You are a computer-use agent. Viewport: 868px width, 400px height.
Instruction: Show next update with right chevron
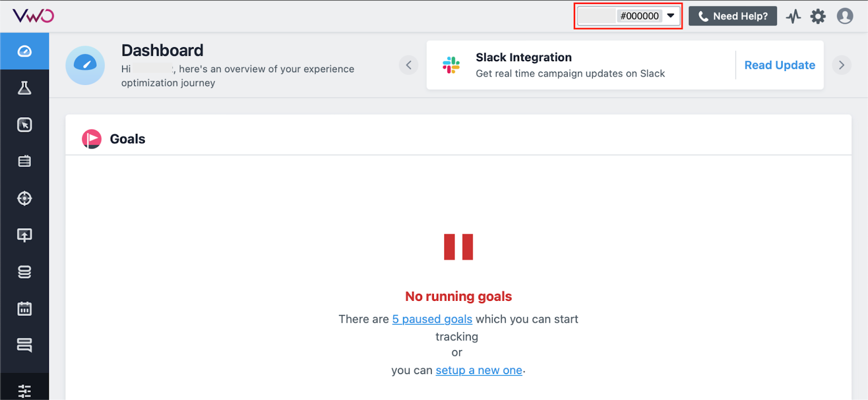pyautogui.click(x=841, y=65)
